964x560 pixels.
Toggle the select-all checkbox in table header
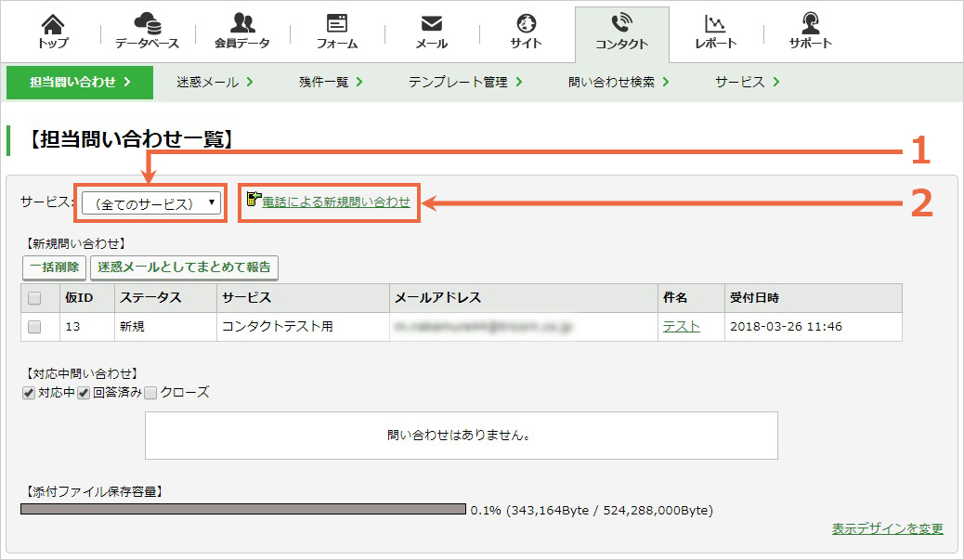click(34, 298)
